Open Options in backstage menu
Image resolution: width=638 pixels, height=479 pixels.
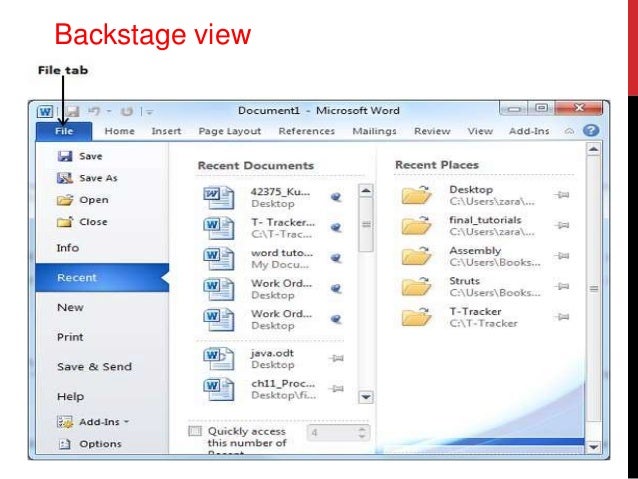[89, 444]
